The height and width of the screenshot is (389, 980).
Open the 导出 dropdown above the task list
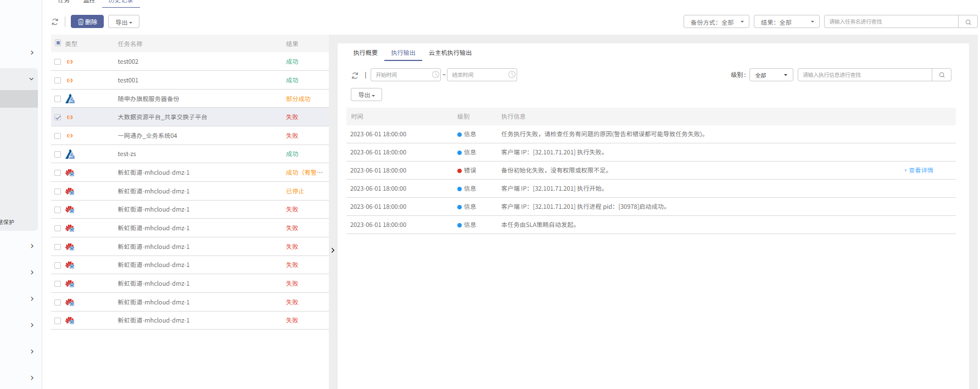tap(124, 22)
